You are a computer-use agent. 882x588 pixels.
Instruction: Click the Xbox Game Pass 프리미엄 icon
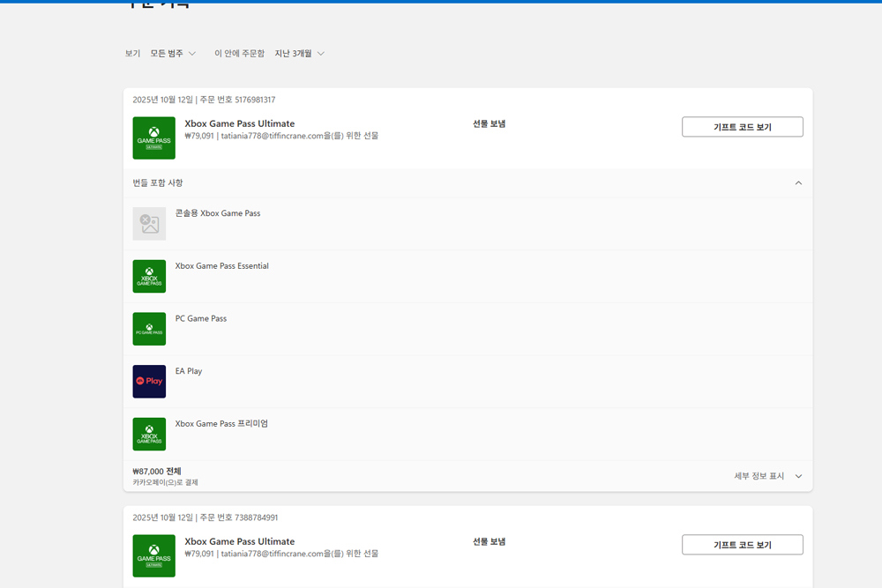coord(149,434)
